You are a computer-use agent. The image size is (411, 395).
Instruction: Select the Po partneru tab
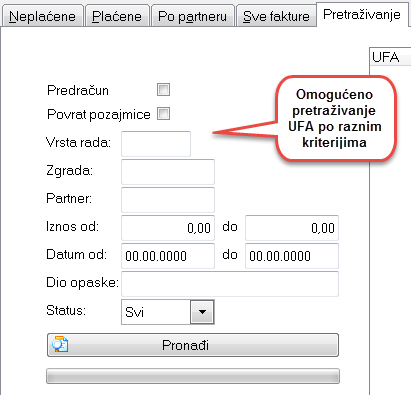pyautogui.click(x=192, y=16)
